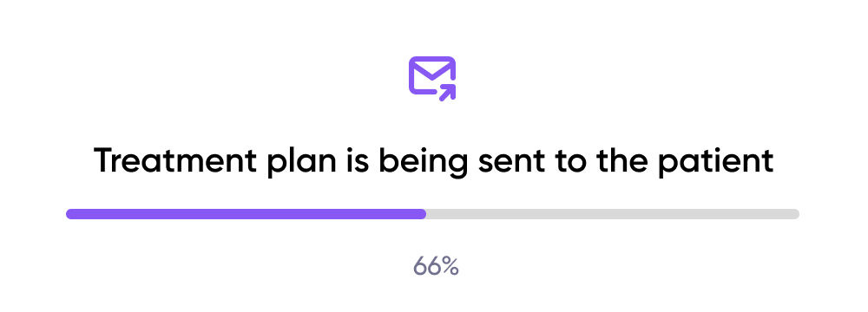The image size is (868, 312).
Task: Click the gray unfilled part of the progress bar
Action: coord(613,214)
